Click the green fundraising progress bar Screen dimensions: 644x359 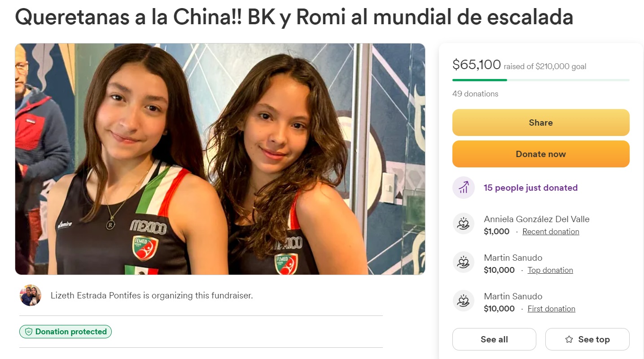541,80
